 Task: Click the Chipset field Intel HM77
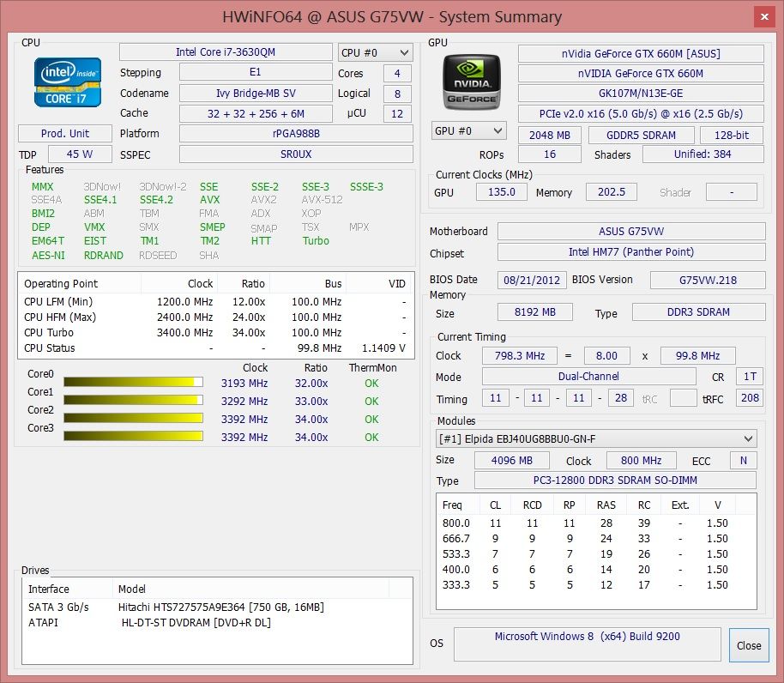pyautogui.click(x=631, y=251)
